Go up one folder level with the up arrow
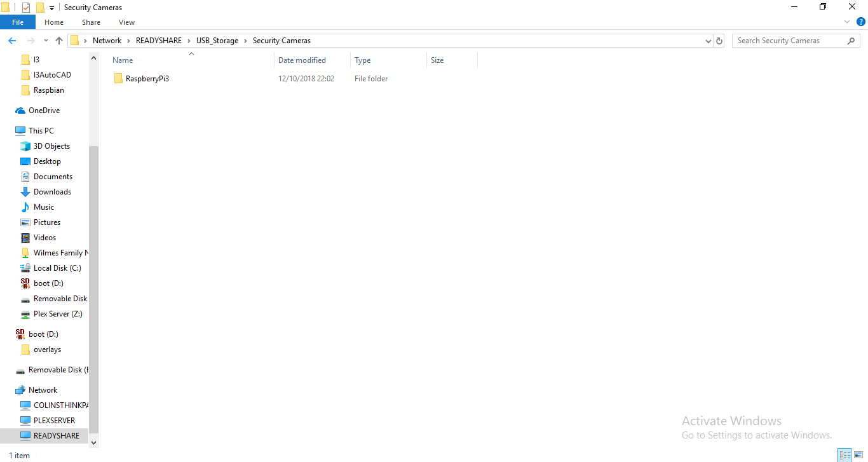 coord(58,40)
